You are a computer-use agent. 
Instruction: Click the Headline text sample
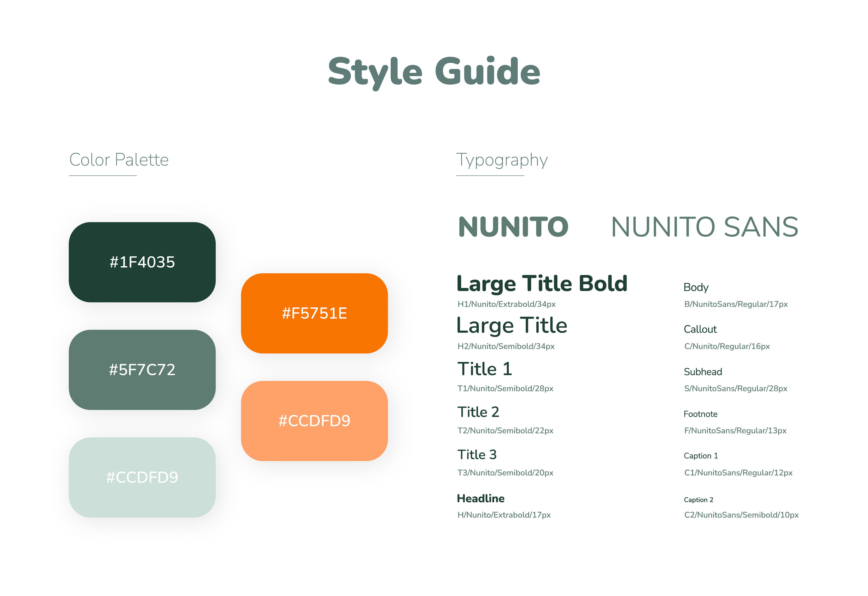[481, 499]
